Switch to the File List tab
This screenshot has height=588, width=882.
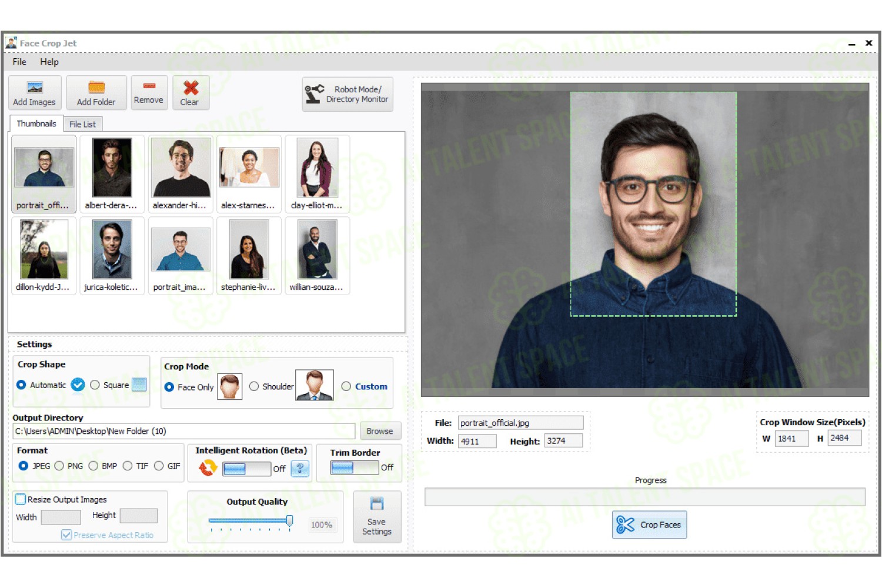(x=82, y=124)
